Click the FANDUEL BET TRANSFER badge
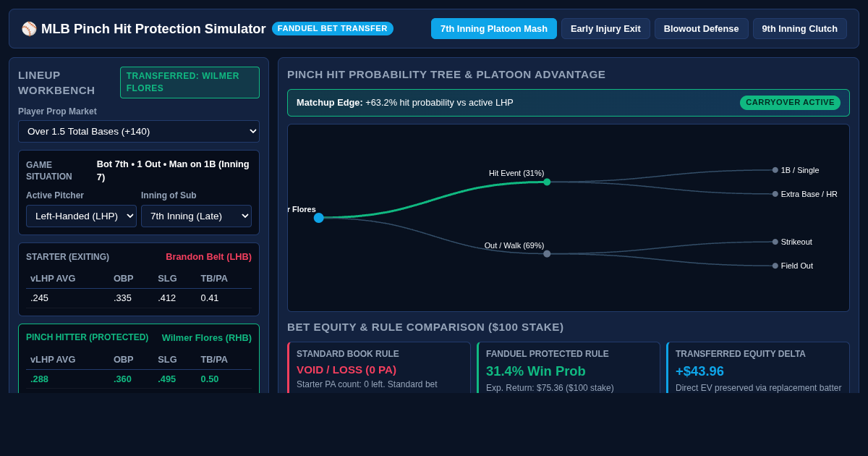The width and height of the screenshot is (868, 456). click(333, 28)
